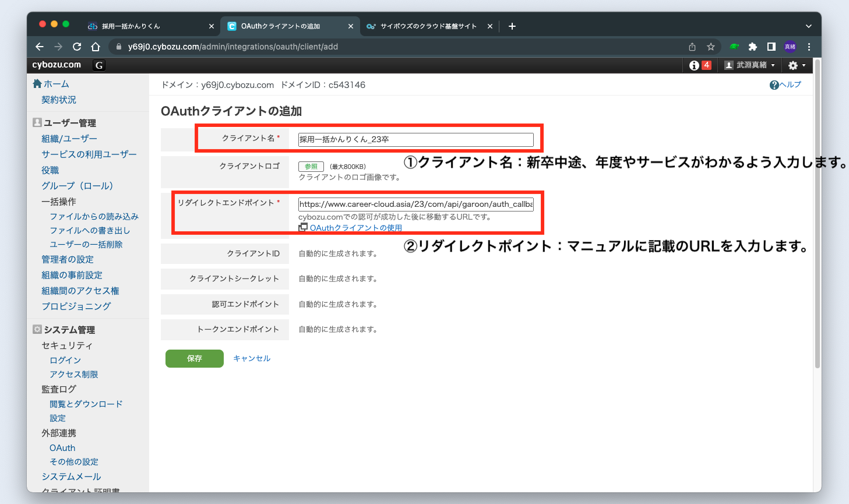Image resolution: width=849 pixels, height=504 pixels.
Task: Click the クライアント名 input field
Action: [x=415, y=139]
